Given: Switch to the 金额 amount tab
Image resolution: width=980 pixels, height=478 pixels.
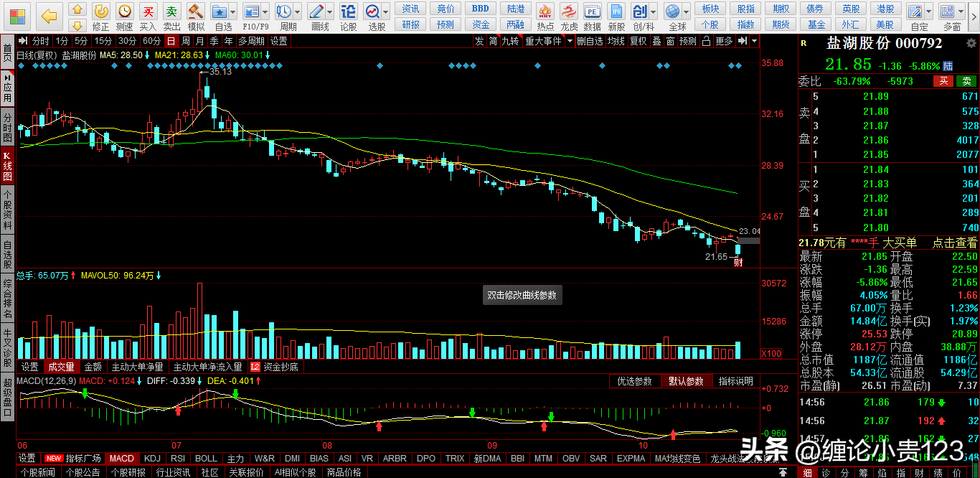Looking at the screenshot, I should [93, 367].
